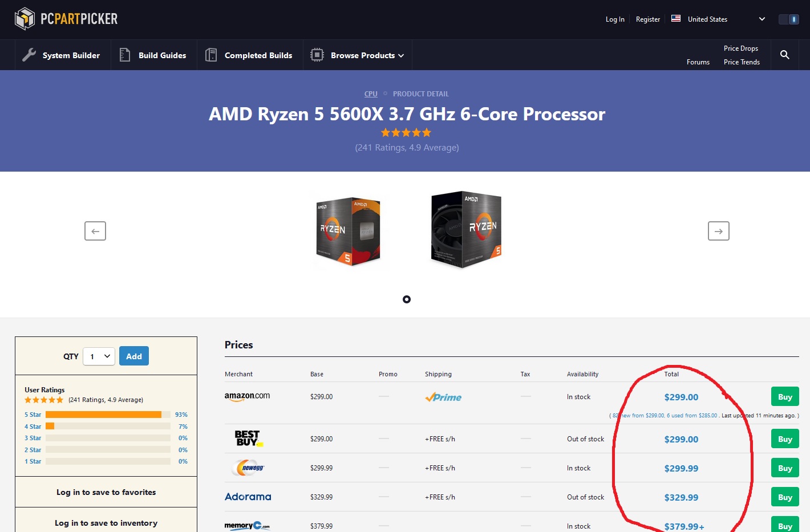Click the Log In link
Viewport: 810px width, 532px height.
coord(615,19)
